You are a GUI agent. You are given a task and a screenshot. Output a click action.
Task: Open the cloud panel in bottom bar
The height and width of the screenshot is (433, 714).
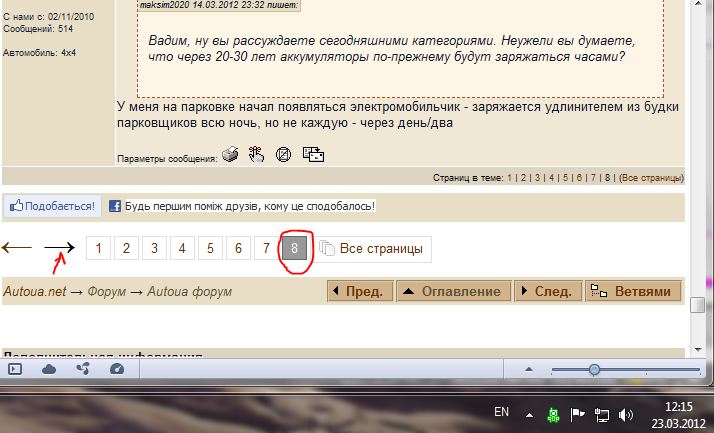click(48, 369)
